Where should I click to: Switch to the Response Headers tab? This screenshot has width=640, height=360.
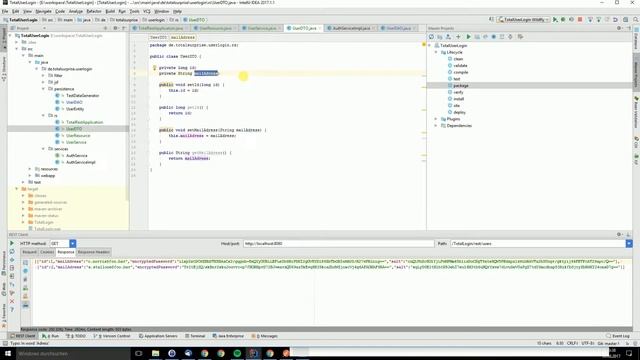tap(93, 252)
